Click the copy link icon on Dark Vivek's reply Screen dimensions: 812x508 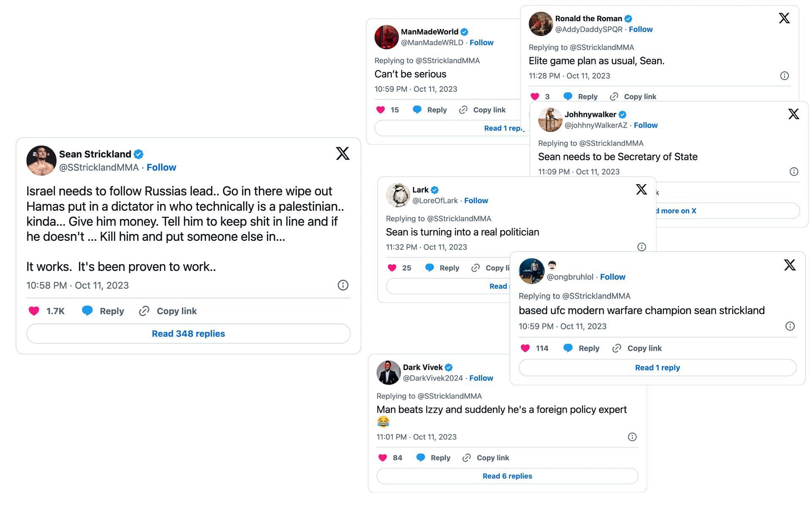(466, 458)
